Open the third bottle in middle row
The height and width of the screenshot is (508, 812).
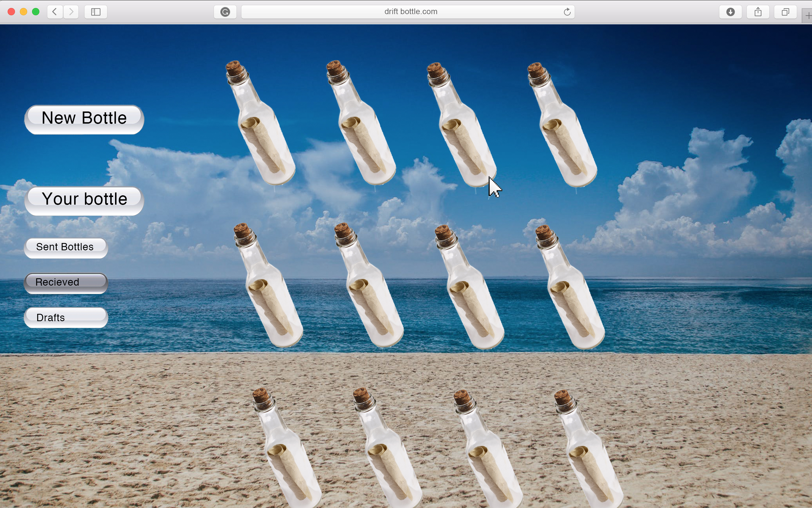469,287
